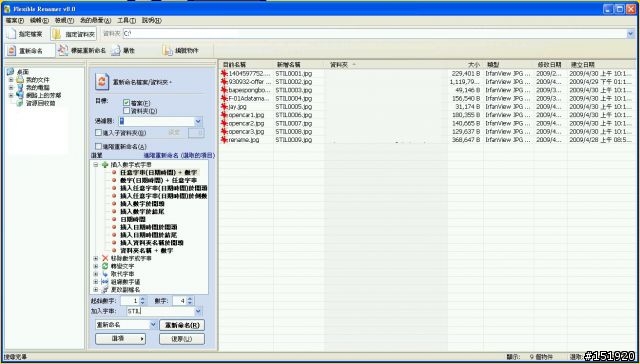Expand the 我的文件 tree node

(11, 80)
